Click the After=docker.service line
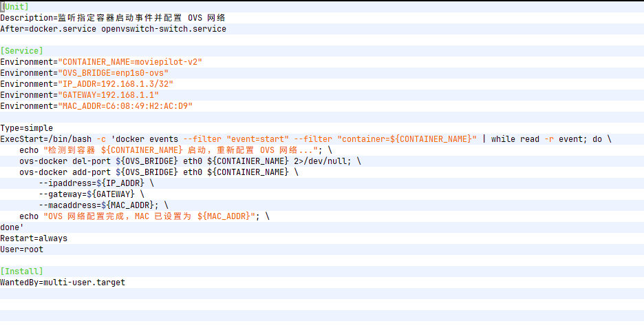644x328 pixels. pyautogui.click(x=113, y=29)
